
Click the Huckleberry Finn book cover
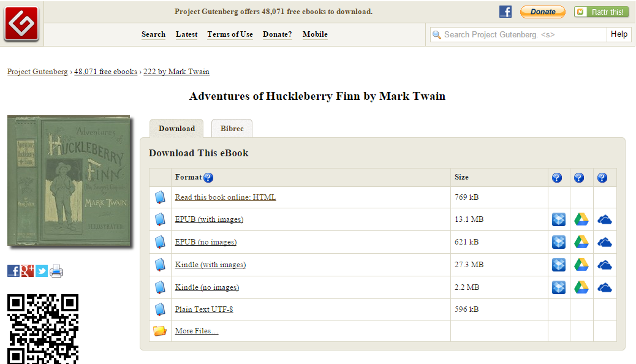click(69, 181)
